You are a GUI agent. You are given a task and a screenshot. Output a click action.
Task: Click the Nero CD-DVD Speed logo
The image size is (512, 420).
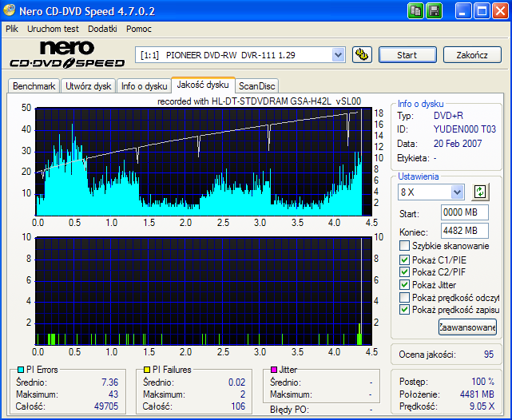[66, 54]
